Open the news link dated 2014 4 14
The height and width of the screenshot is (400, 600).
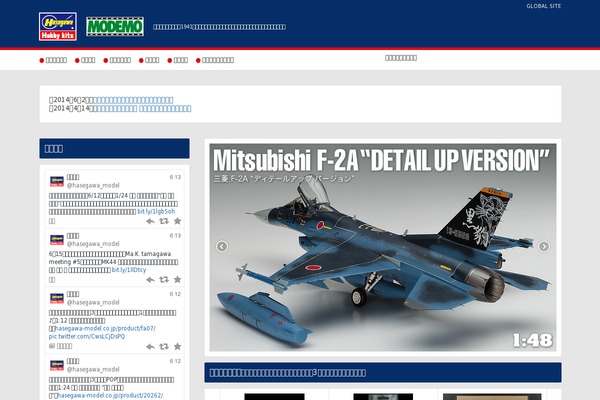pos(144,108)
